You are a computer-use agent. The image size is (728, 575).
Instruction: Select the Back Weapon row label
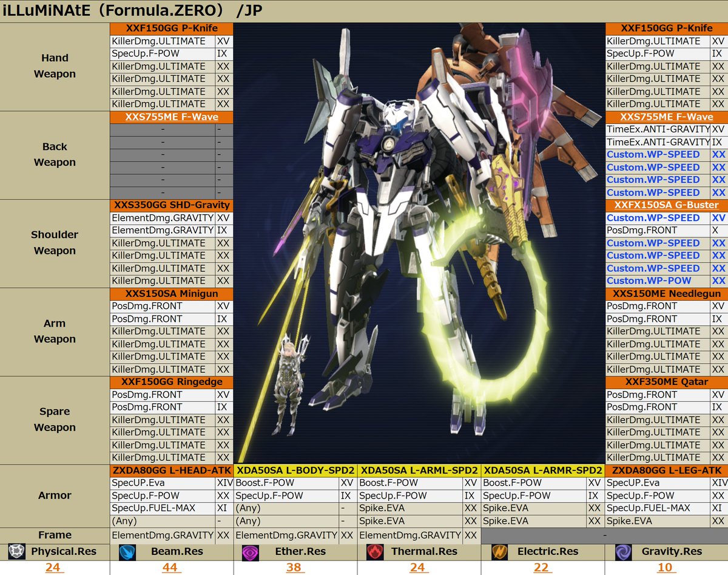(x=55, y=155)
